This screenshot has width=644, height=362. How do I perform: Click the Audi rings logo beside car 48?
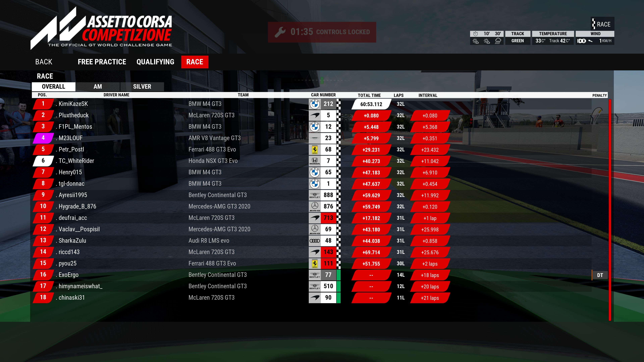click(x=315, y=241)
